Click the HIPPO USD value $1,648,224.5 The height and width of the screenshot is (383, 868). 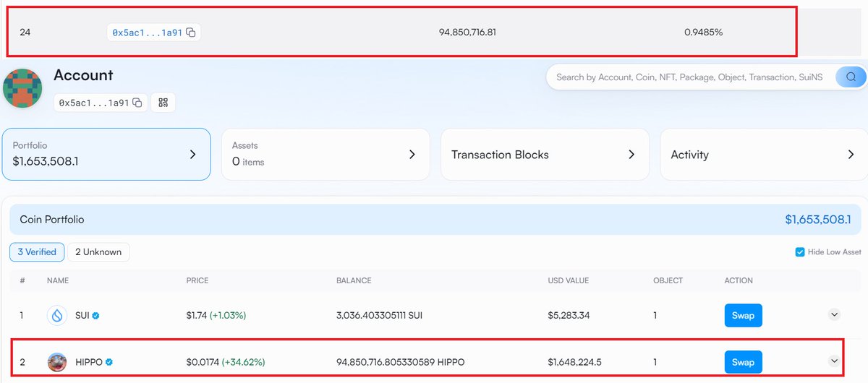pos(574,361)
